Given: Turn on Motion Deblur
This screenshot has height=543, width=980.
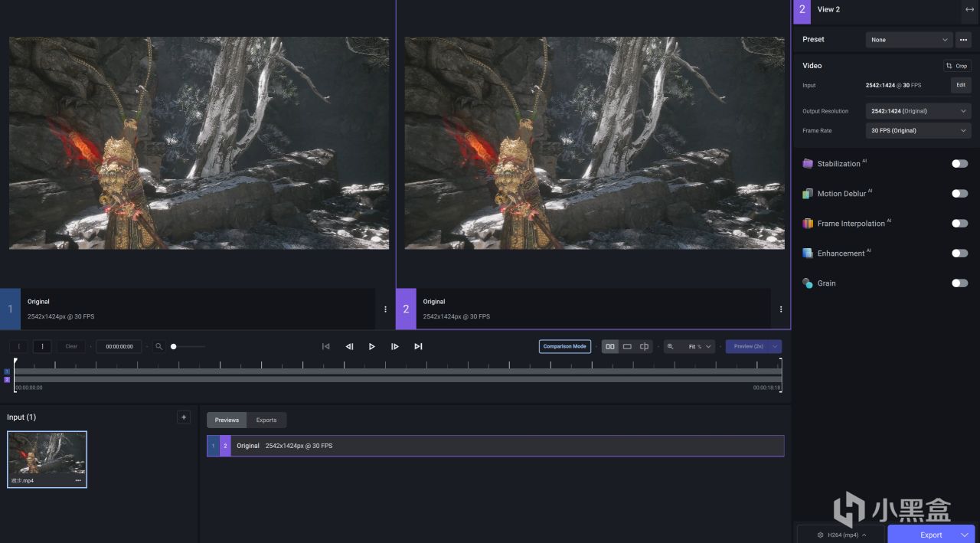Looking at the screenshot, I should click(x=959, y=194).
